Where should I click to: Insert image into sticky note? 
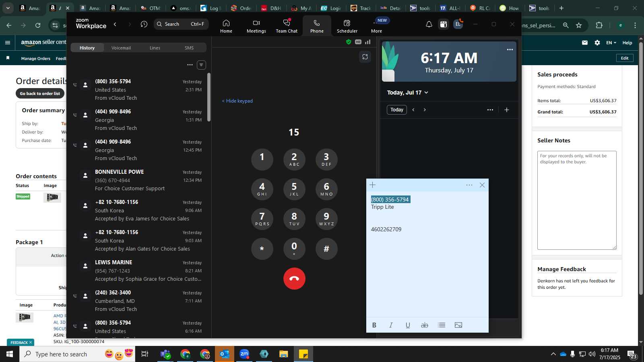(458, 325)
